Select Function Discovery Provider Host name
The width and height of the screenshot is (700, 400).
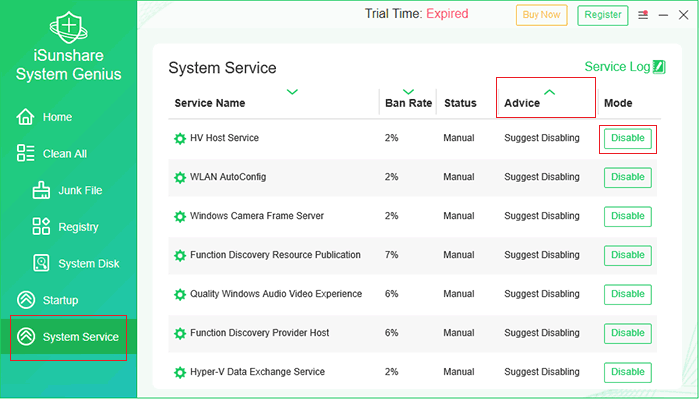point(259,333)
